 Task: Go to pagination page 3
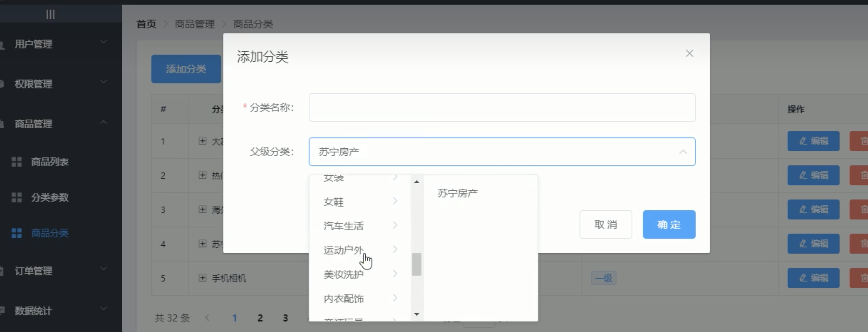point(285,318)
